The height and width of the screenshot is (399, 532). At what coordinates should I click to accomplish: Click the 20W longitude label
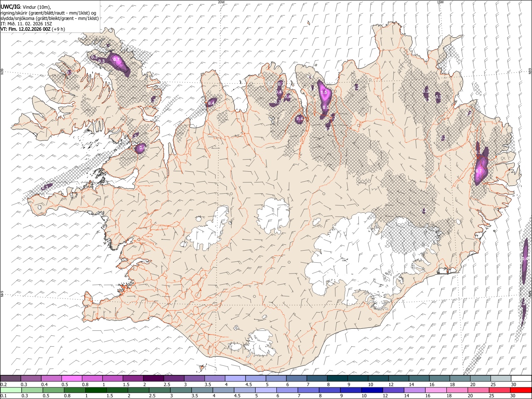click(x=221, y=2)
